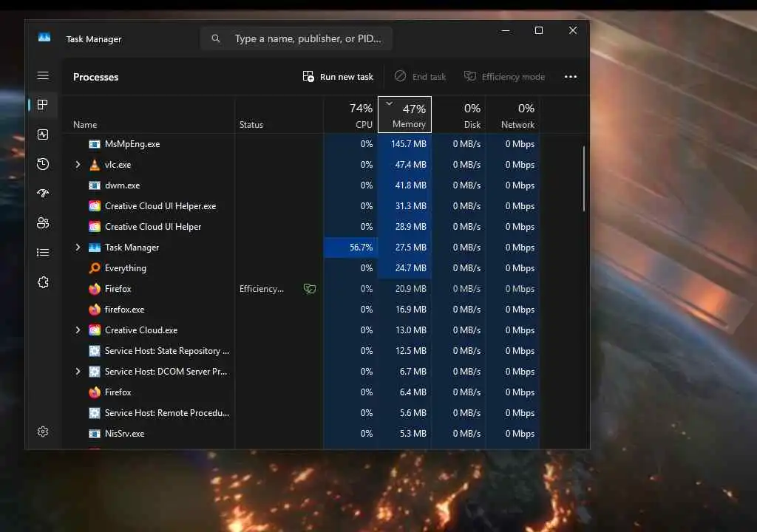Toggle sort arrow on Memory column
This screenshot has height=532, width=757.
(x=389, y=103)
